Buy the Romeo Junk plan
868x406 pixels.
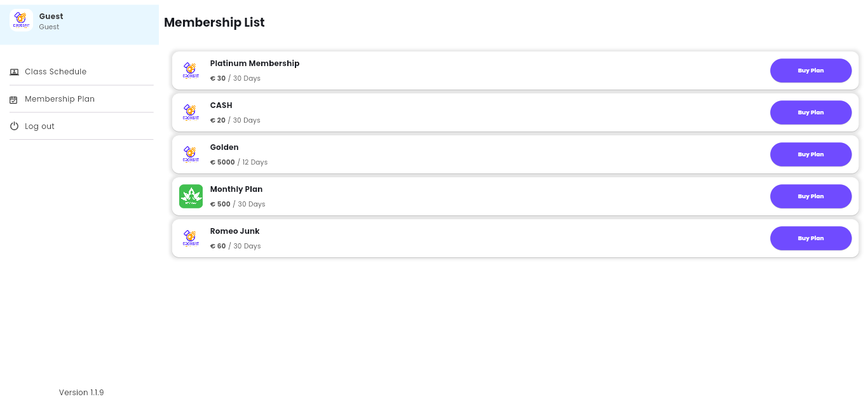[811, 238]
